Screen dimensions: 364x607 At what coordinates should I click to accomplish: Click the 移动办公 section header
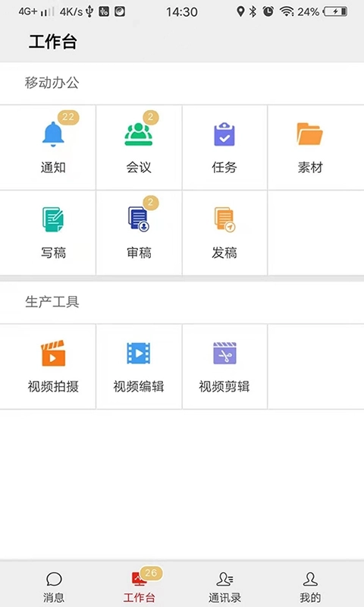(x=52, y=83)
